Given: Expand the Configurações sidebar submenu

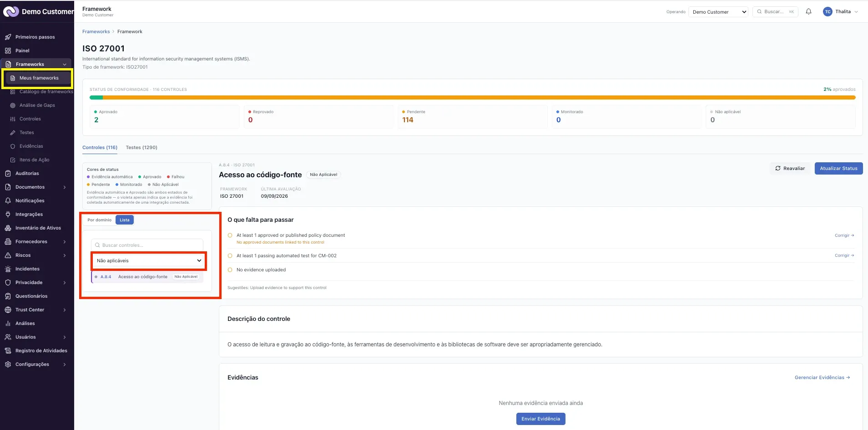Looking at the screenshot, I should click(x=65, y=364).
